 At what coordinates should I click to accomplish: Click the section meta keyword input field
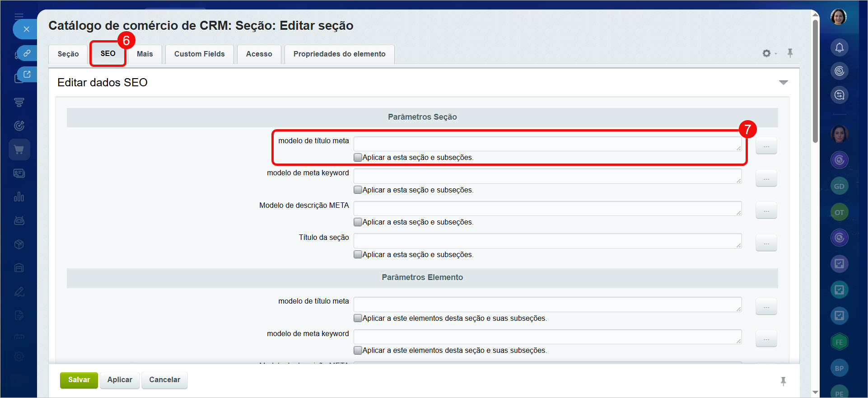[x=547, y=176]
